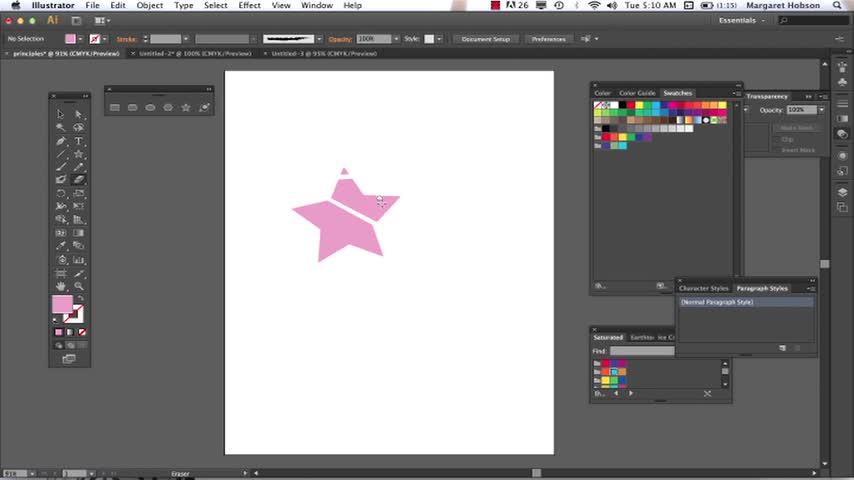Open the Effect menu

(x=249, y=6)
